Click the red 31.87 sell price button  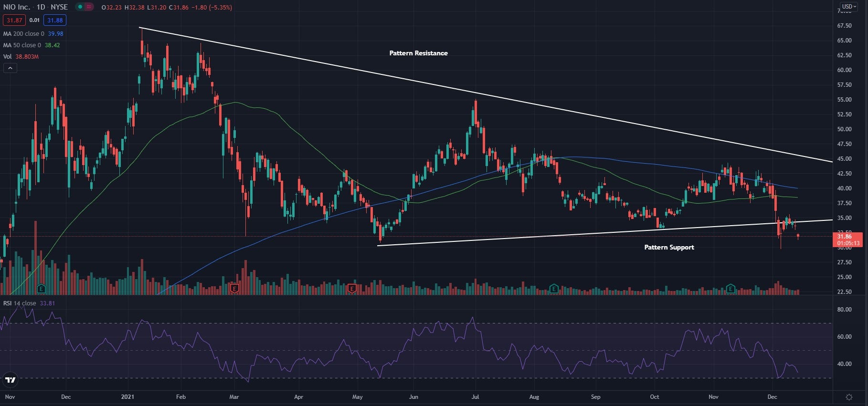point(14,20)
